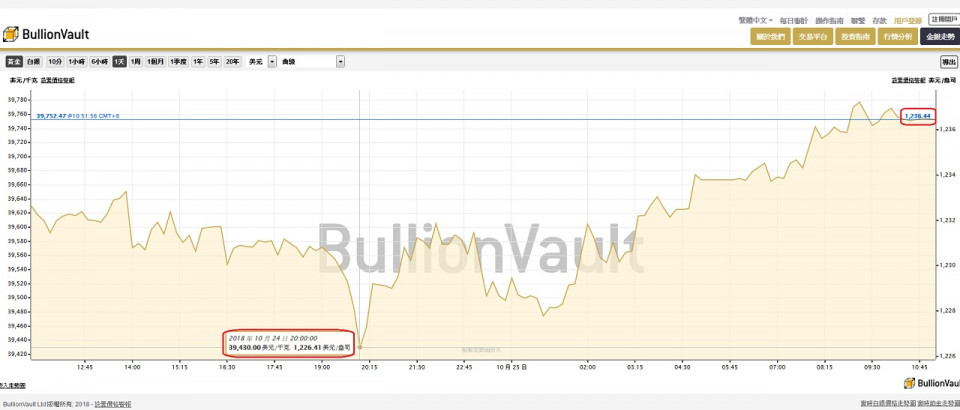Click the 39,420 left axis value
This screenshot has height=410, width=960.
(x=18, y=354)
